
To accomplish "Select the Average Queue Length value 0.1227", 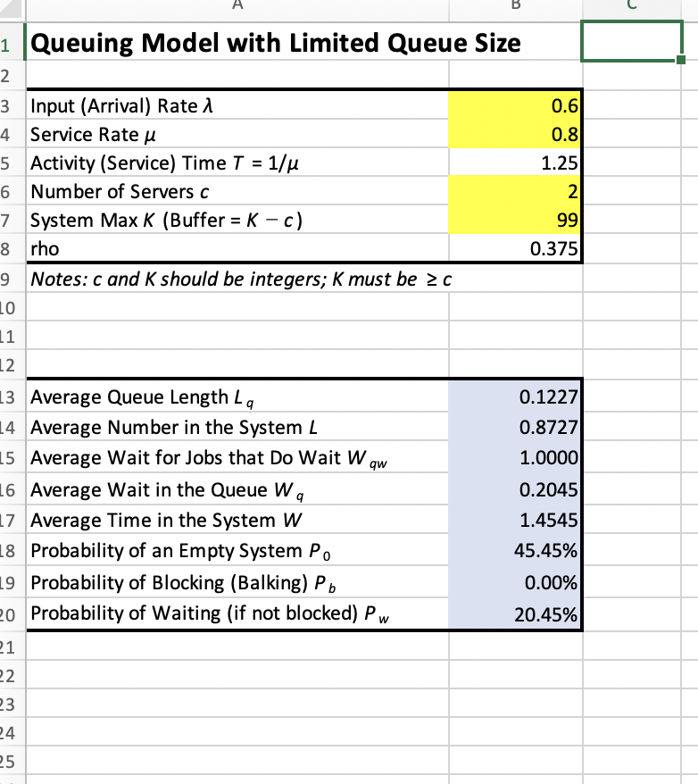I will (514, 396).
